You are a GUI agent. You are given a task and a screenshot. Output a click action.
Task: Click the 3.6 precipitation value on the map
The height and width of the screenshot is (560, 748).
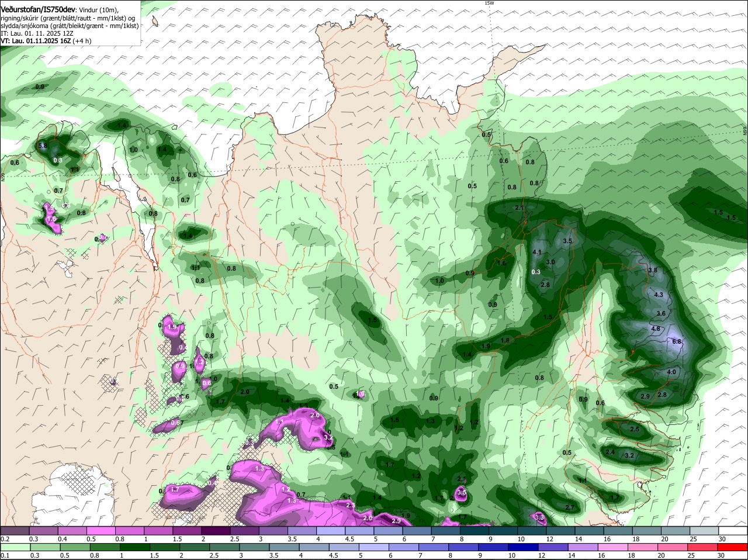(661, 313)
